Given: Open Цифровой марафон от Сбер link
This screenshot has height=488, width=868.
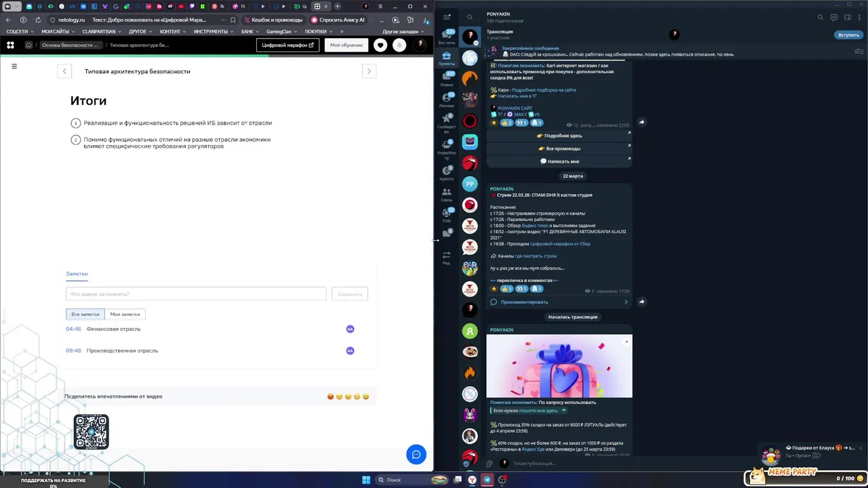Looking at the screenshot, I should click(x=560, y=244).
